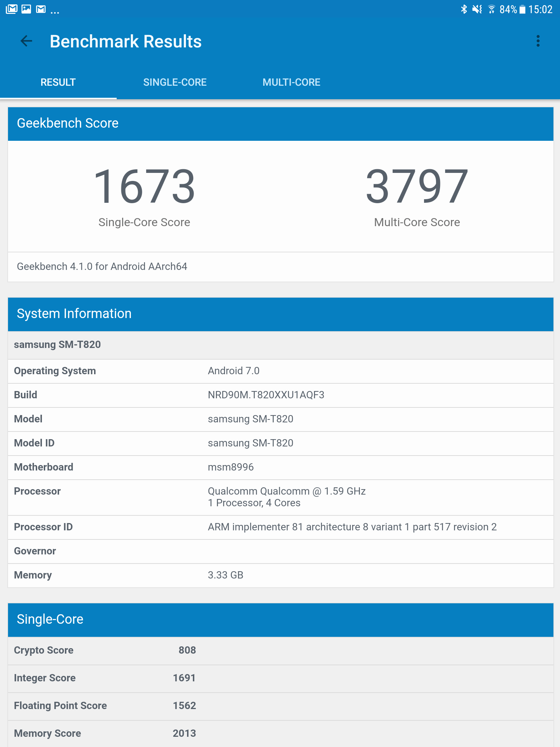Tap the 808 crypto score value
The image size is (560, 747).
pyautogui.click(x=187, y=650)
